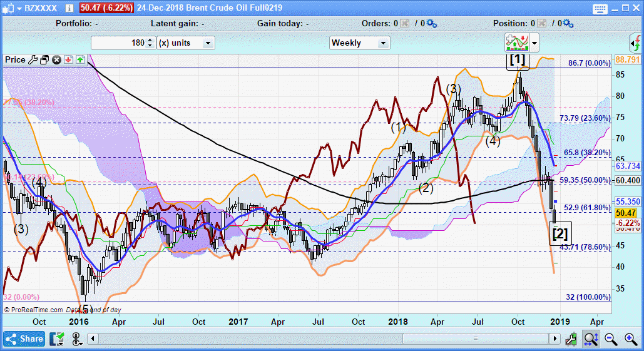Click the 88.791 orange price axis label
This screenshot has width=644, height=351.
tap(628, 60)
